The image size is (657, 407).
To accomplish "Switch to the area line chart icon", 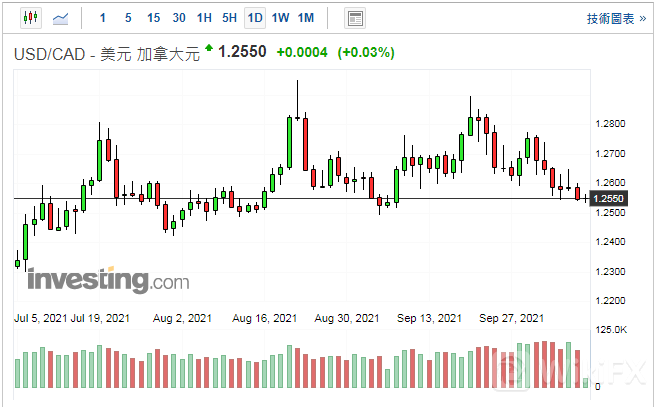I will tap(60, 18).
